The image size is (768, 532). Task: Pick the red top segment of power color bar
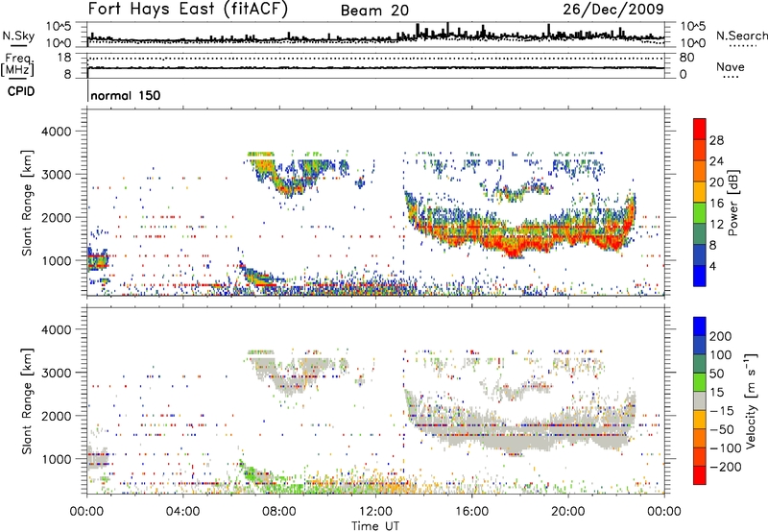pos(700,129)
